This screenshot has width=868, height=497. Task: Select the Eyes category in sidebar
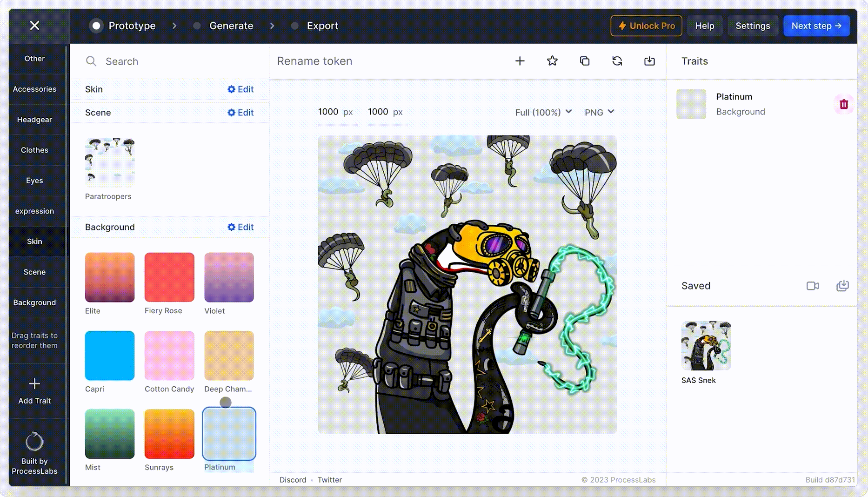[34, 181]
